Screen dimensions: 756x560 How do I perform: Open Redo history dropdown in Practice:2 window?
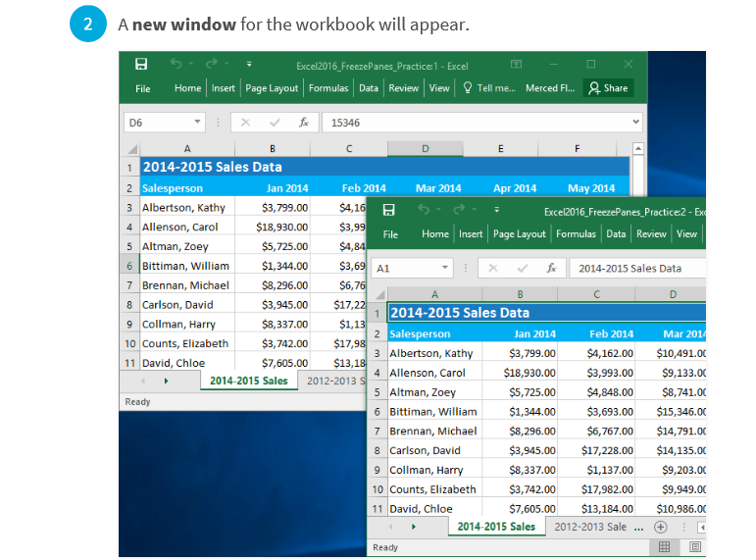pyautogui.click(x=474, y=209)
